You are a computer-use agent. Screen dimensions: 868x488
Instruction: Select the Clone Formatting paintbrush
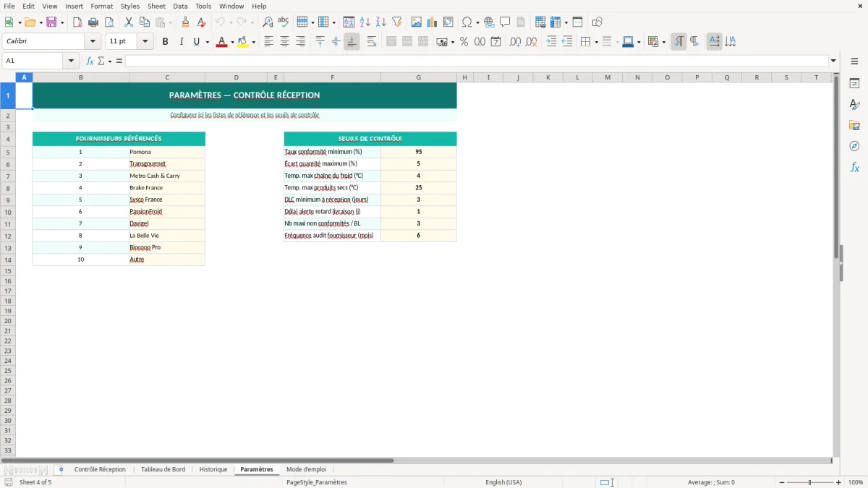click(186, 22)
